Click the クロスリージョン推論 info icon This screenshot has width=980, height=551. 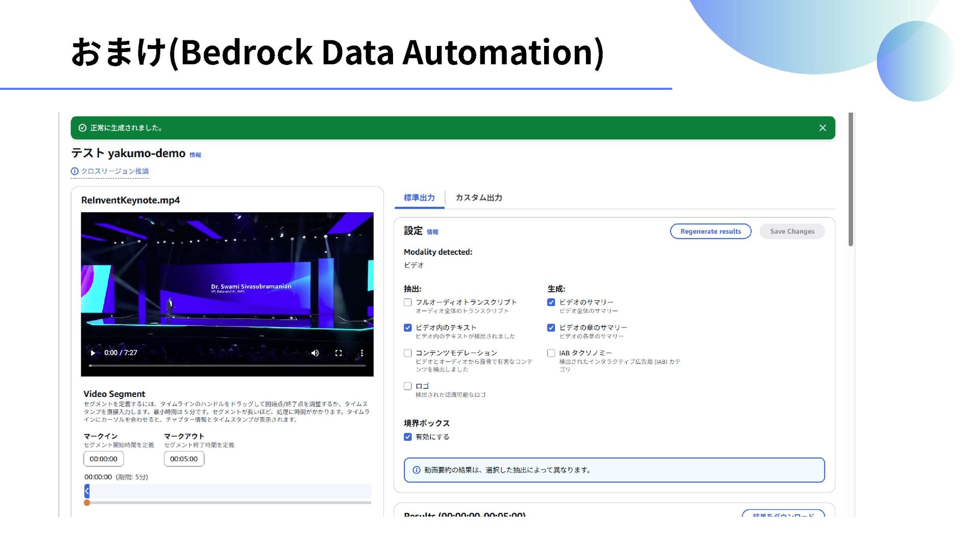tap(75, 171)
